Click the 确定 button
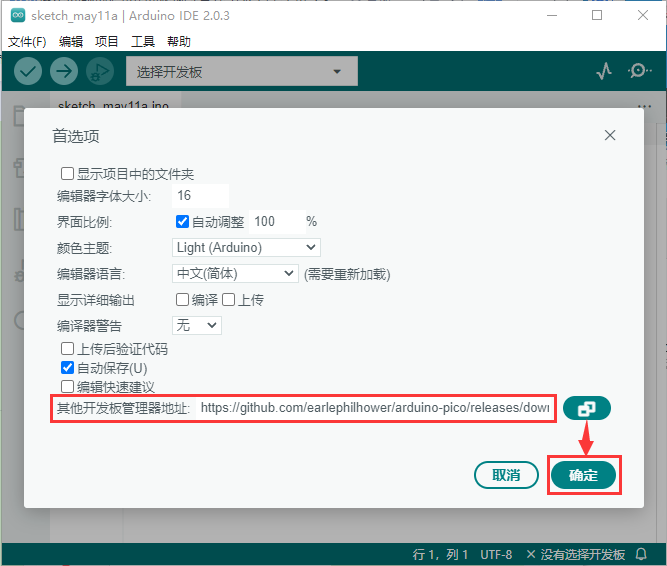This screenshot has height=566, width=667. click(x=584, y=475)
